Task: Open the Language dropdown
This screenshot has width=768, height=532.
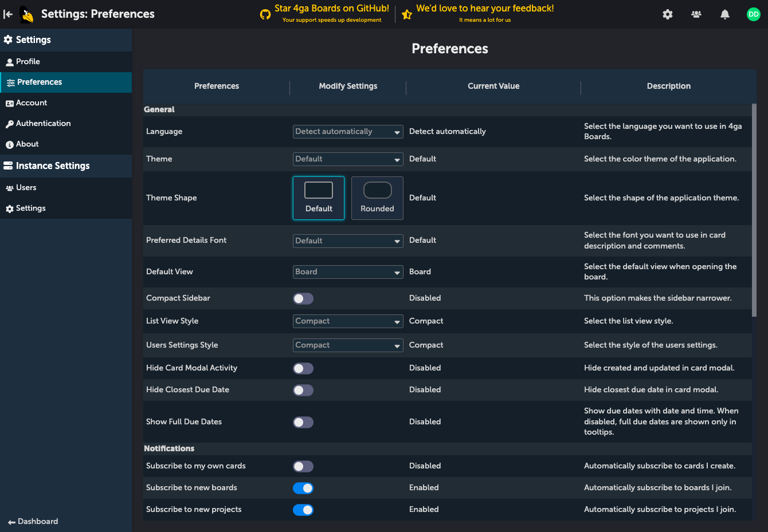Action: [348, 132]
